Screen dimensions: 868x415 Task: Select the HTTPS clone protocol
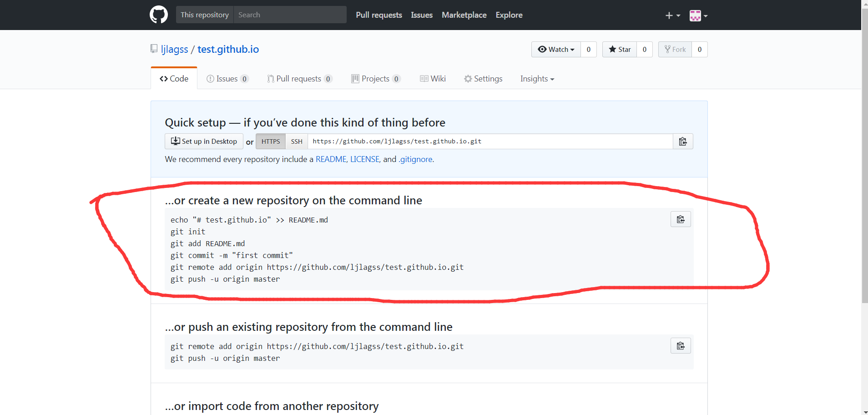click(271, 141)
